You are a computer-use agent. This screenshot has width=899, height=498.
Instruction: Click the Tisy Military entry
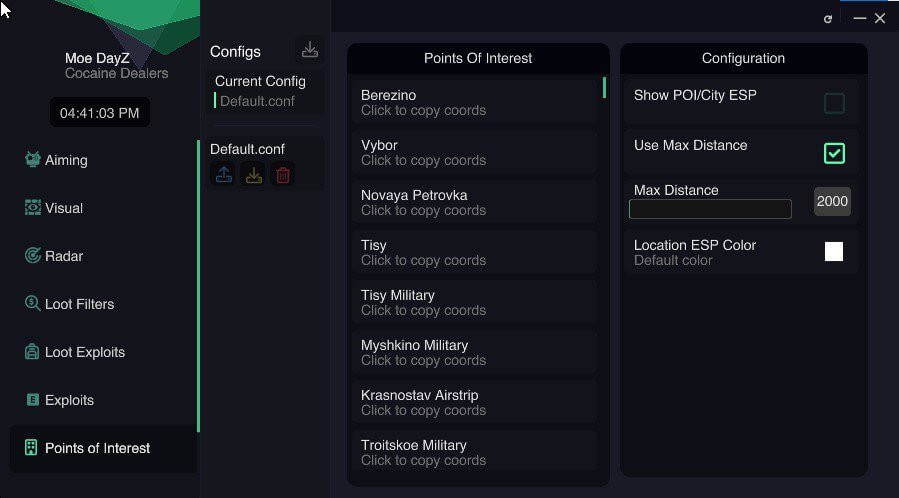tap(475, 303)
